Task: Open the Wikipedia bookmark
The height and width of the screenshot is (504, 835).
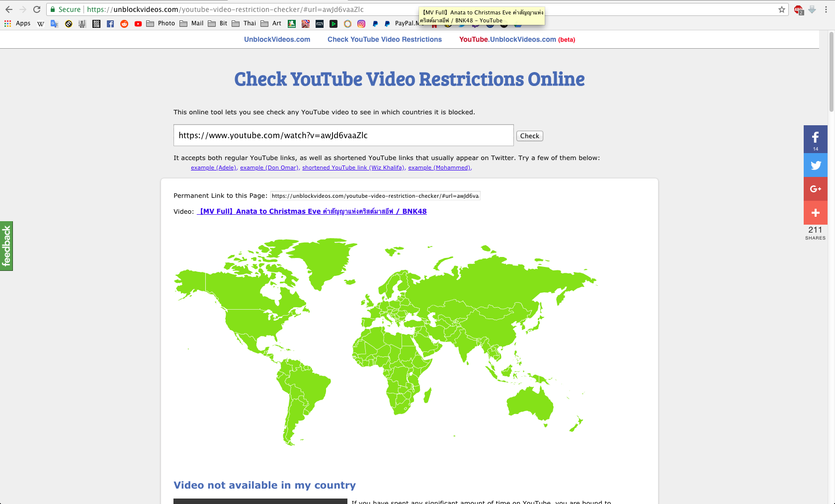Action: pyautogui.click(x=41, y=23)
